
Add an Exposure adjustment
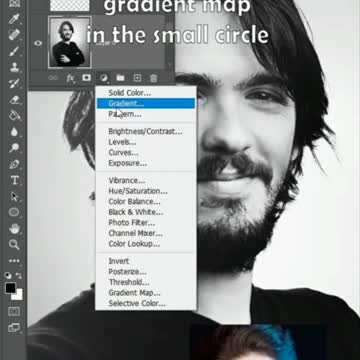127,163
